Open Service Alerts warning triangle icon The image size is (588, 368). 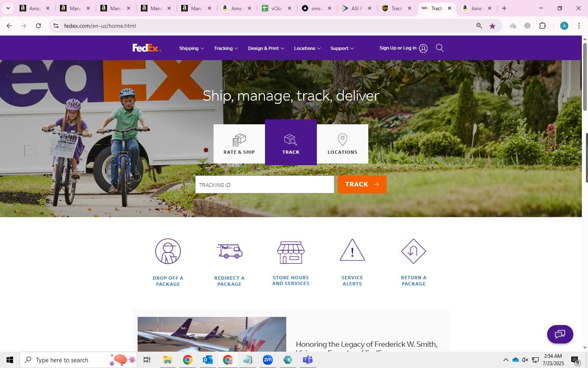click(352, 250)
